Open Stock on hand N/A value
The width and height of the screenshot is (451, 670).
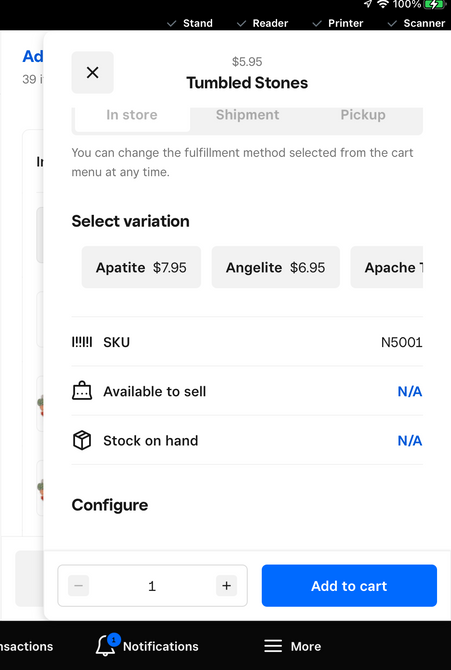click(x=410, y=441)
